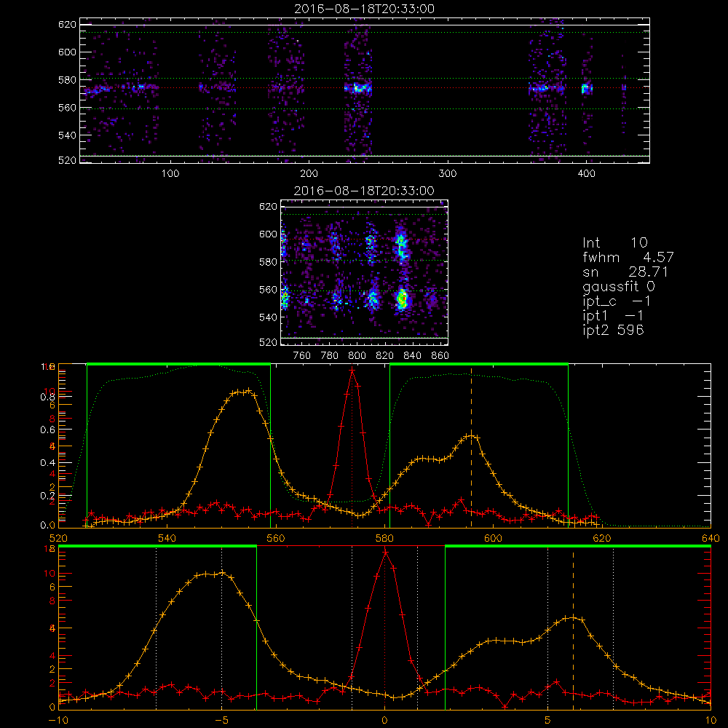
Task: Click the 'ipt2 596' parameter text
Action: pyautogui.click(x=613, y=330)
